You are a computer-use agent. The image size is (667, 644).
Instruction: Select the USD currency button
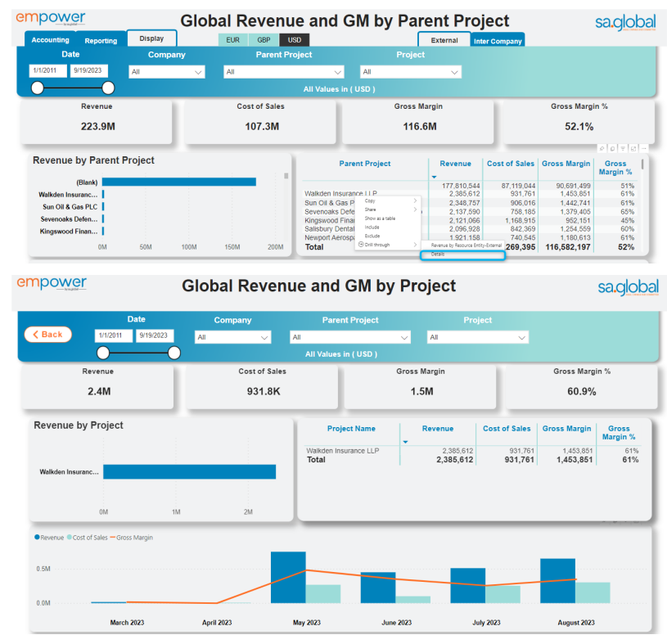tap(295, 40)
